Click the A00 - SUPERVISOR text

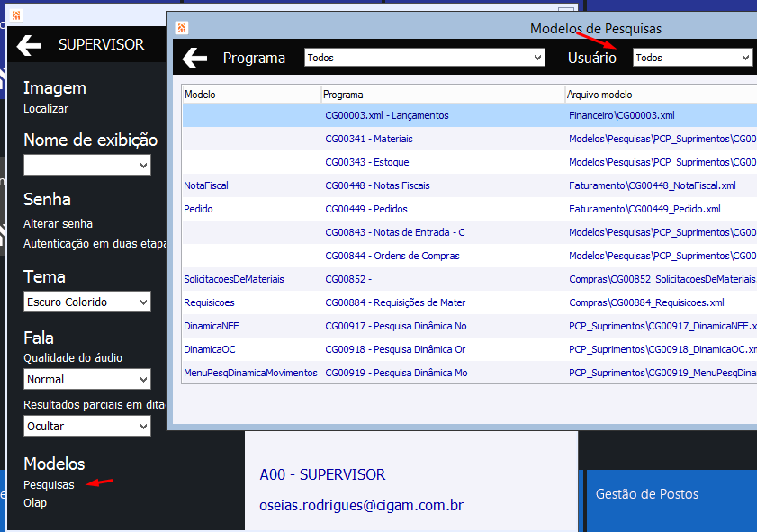[x=322, y=474]
